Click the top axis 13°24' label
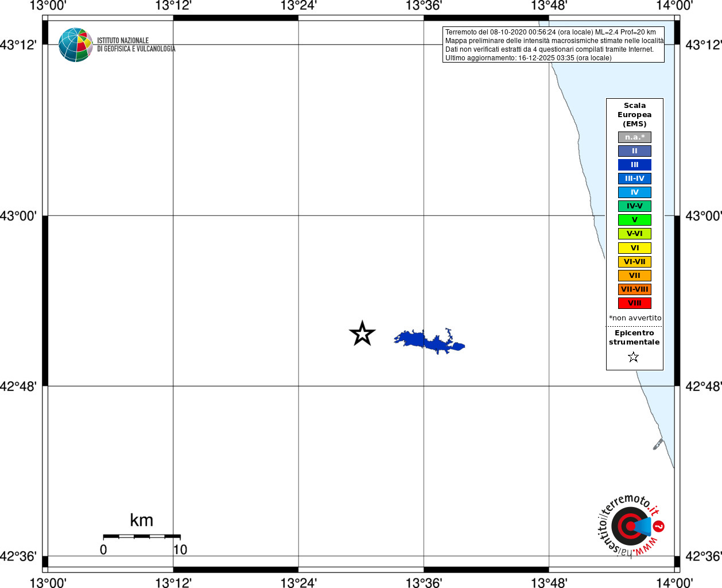 [x=298, y=6]
